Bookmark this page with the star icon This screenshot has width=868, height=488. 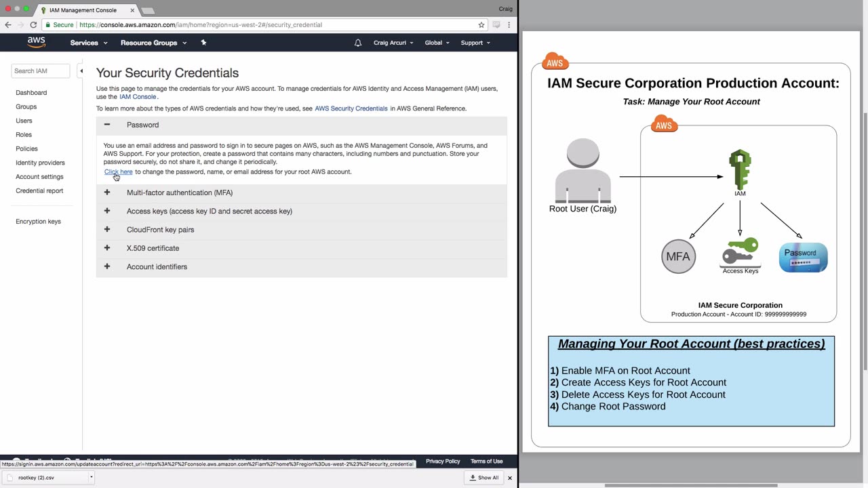[481, 25]
